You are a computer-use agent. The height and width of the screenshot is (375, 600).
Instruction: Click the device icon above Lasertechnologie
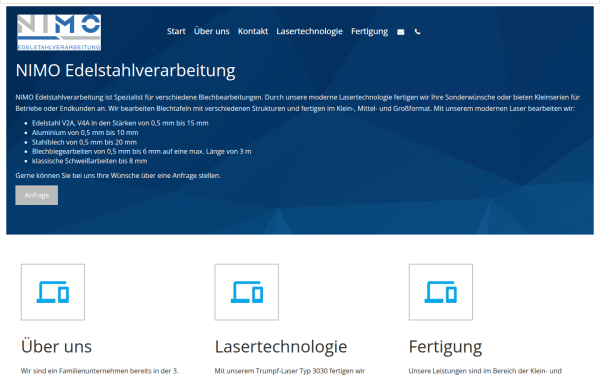246,292
